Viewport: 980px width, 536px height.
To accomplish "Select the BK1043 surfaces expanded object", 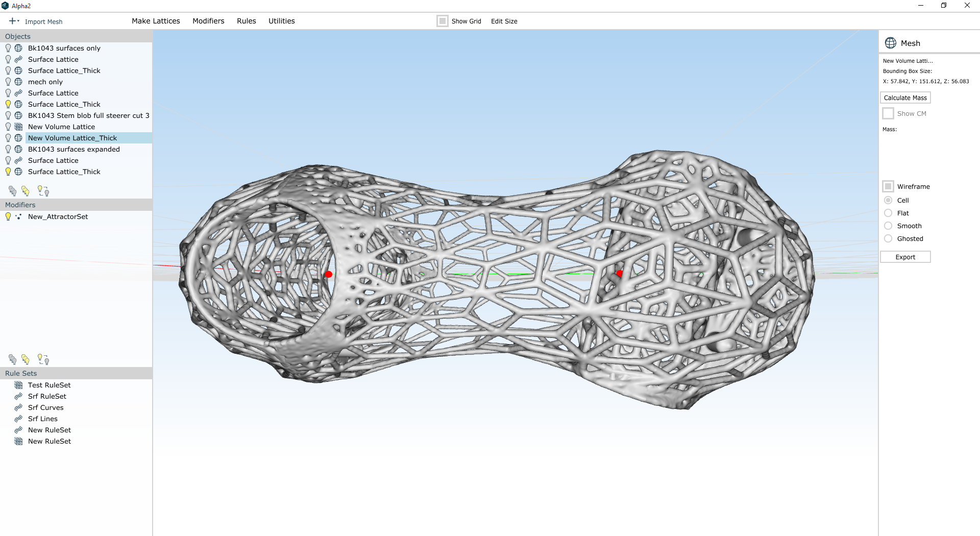I will tap(74, 149).
